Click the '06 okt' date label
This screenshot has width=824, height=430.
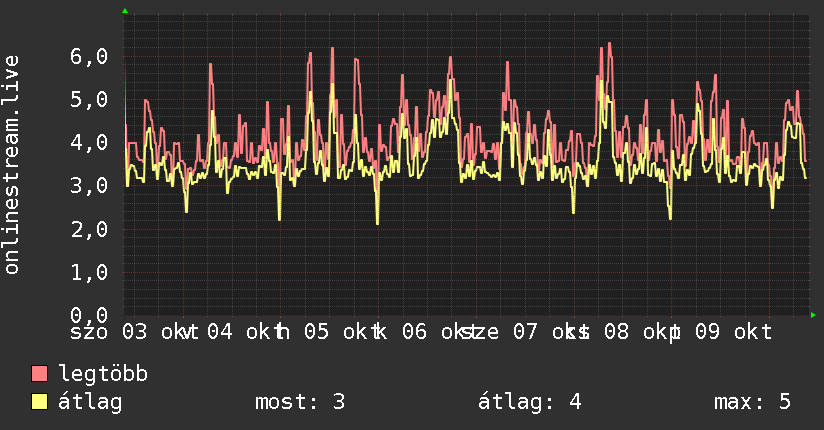pos(440,332)
